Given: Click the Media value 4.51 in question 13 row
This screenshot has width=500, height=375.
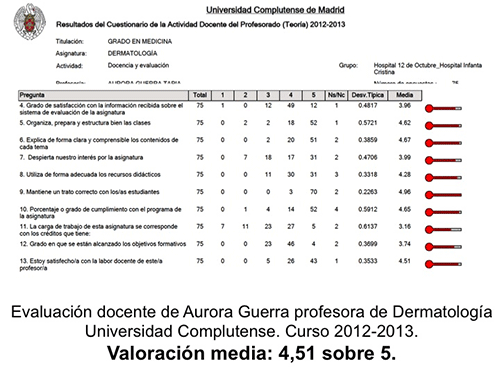Looking at the screenshot, I should [x=405, y=261].
